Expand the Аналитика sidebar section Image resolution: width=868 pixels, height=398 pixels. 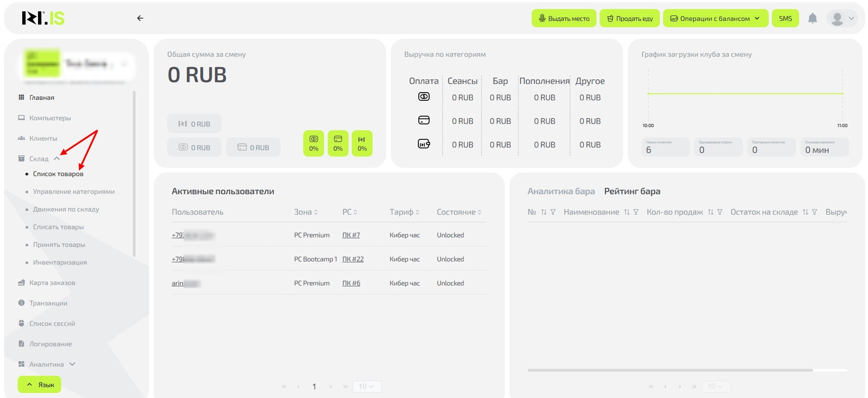pos(72,364)
